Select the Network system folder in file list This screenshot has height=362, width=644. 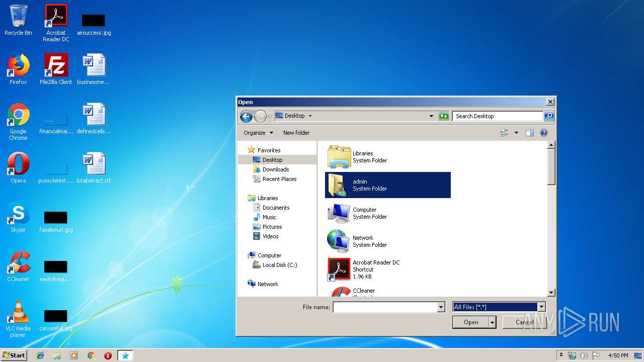(387, 241)
